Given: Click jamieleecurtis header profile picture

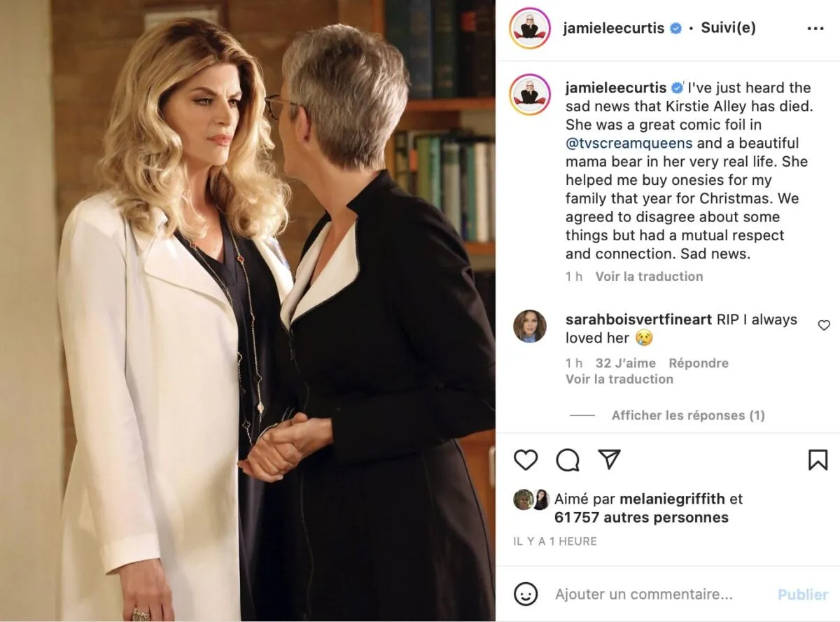Looking at the screenshot, I should [x=530, y=28].
